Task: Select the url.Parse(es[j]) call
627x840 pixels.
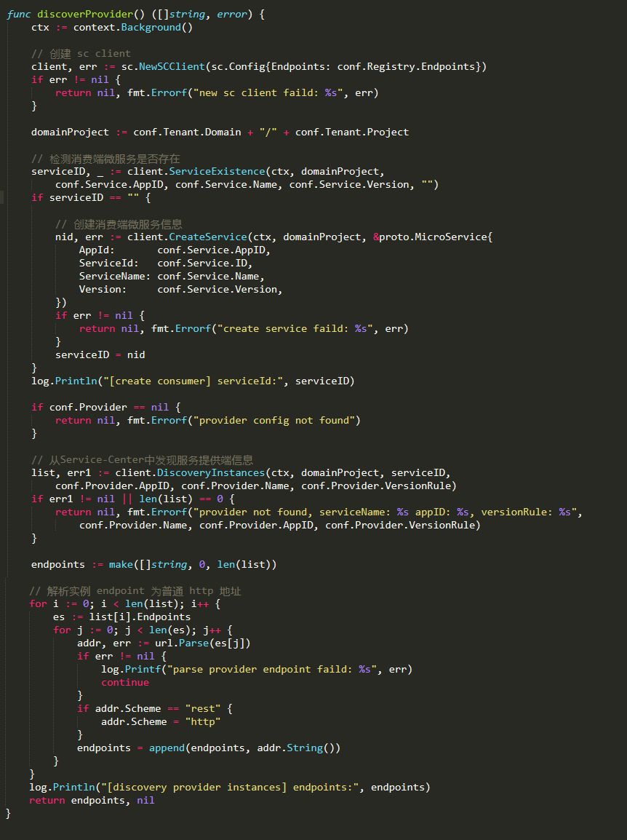Action: coord(203,643)
